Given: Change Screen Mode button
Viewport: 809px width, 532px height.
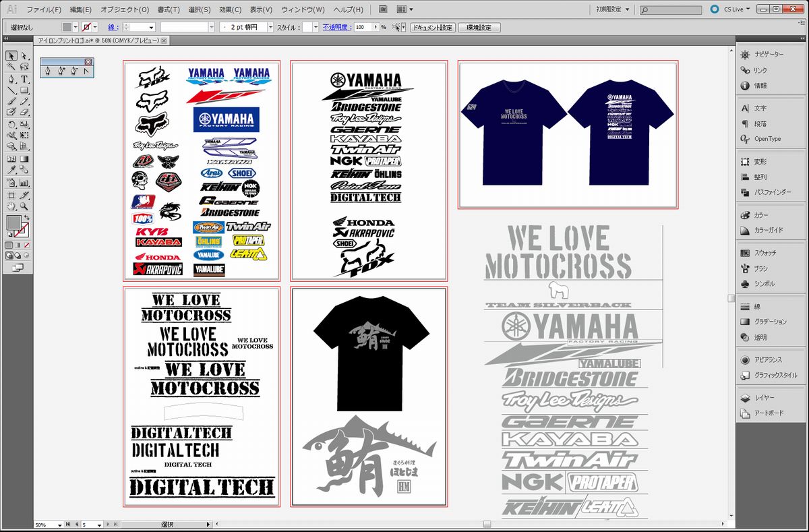Looking at the screenshot, I should tap(18, 268).
